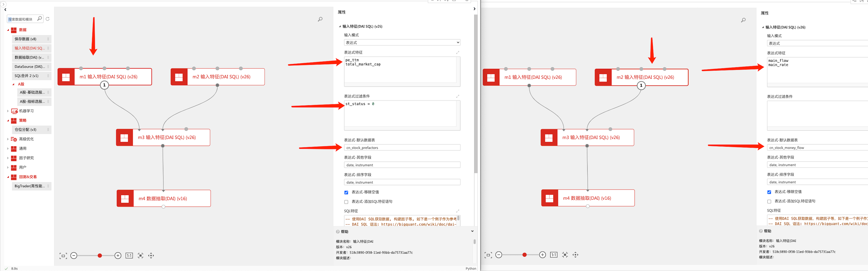Expand the 机器学习 category in sidebar

click(8, 111)
